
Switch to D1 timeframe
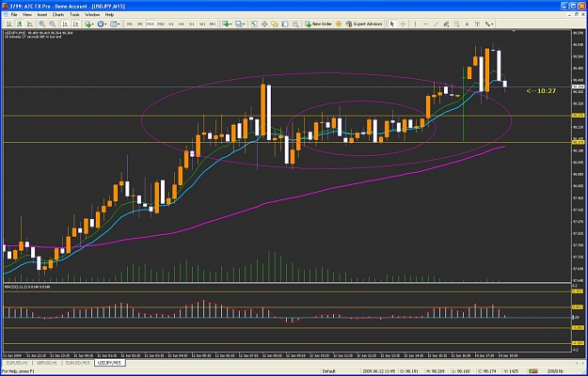coord(192,23)
